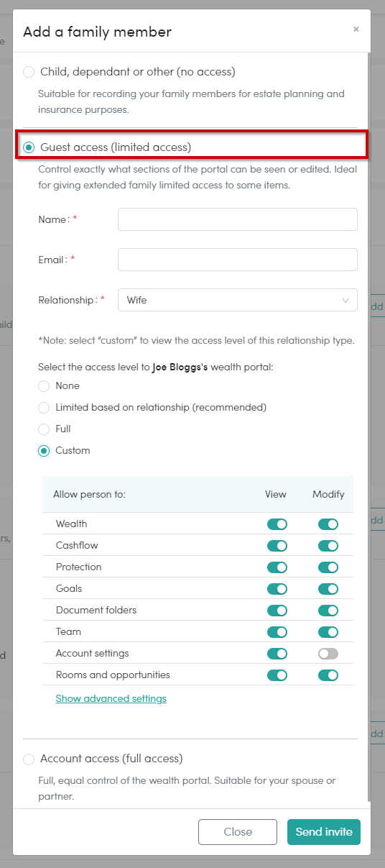Enable Modify for Account settings
The width and height of the screenshot is (385, 868).
(x=328, y=654)
